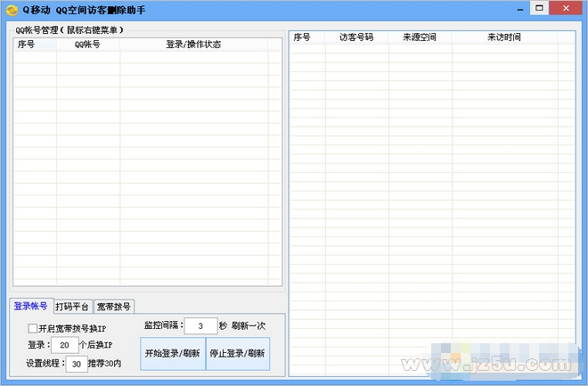This screenshot has width=588, height=386.
Task: Maximize the QQ空间访客删除助手 window
Action: coord(539,8)
